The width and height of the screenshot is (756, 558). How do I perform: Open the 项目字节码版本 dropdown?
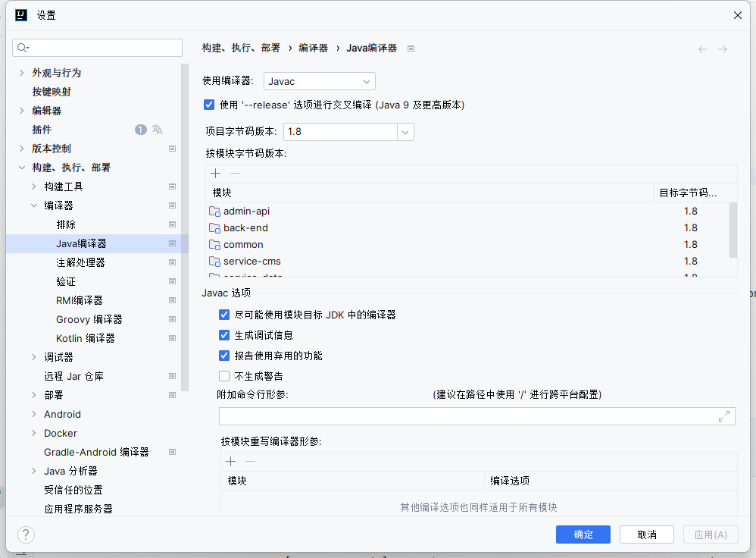point(406,132)
